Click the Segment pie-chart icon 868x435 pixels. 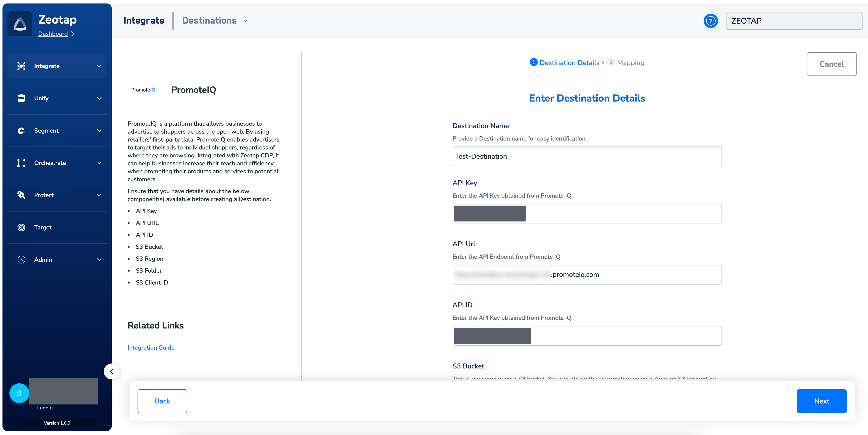[21, 131]
